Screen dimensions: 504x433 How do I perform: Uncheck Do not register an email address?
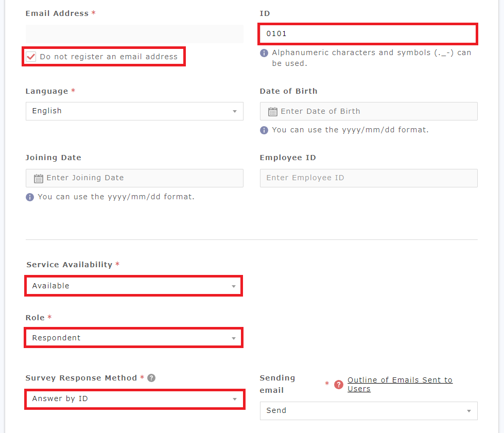pos(31,57)
